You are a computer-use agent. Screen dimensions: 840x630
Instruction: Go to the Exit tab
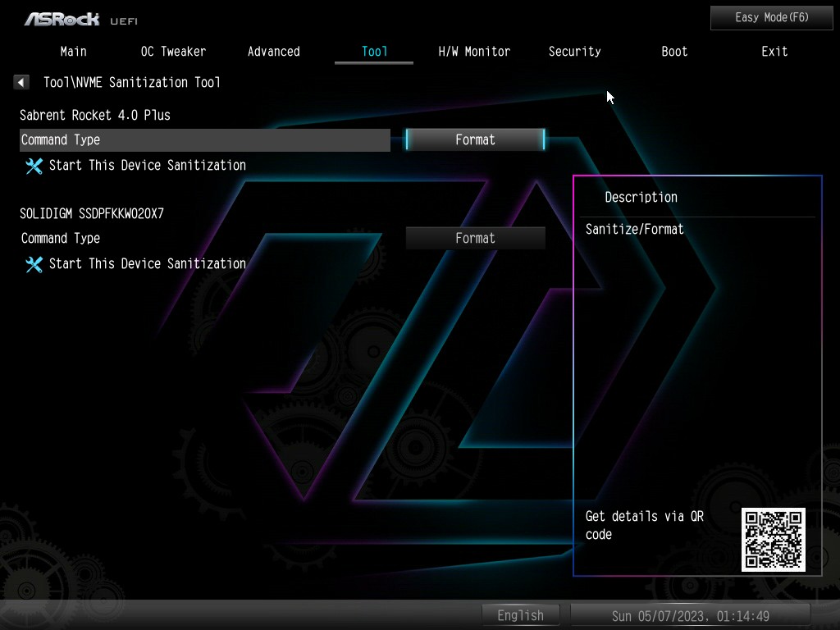coord(774,52)
